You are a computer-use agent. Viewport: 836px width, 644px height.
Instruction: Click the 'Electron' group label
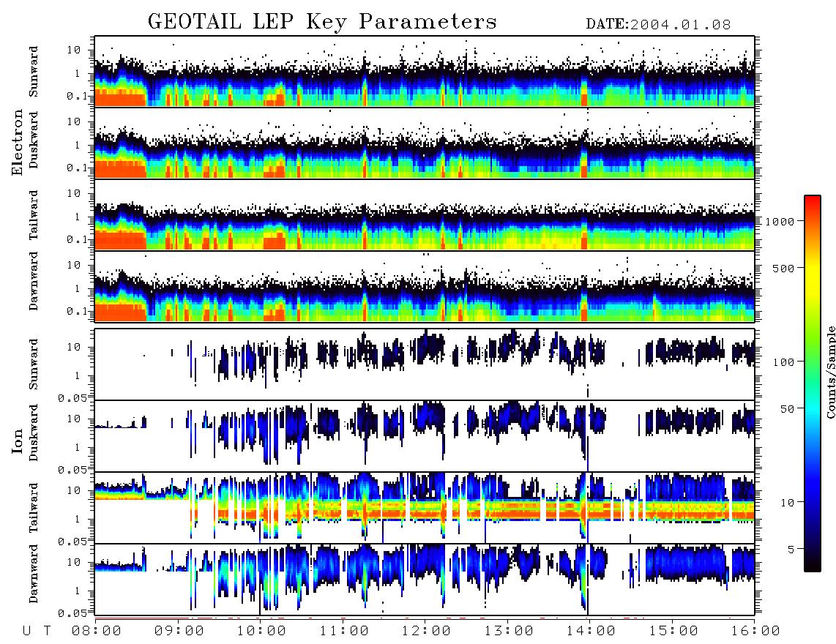(18, 142)
